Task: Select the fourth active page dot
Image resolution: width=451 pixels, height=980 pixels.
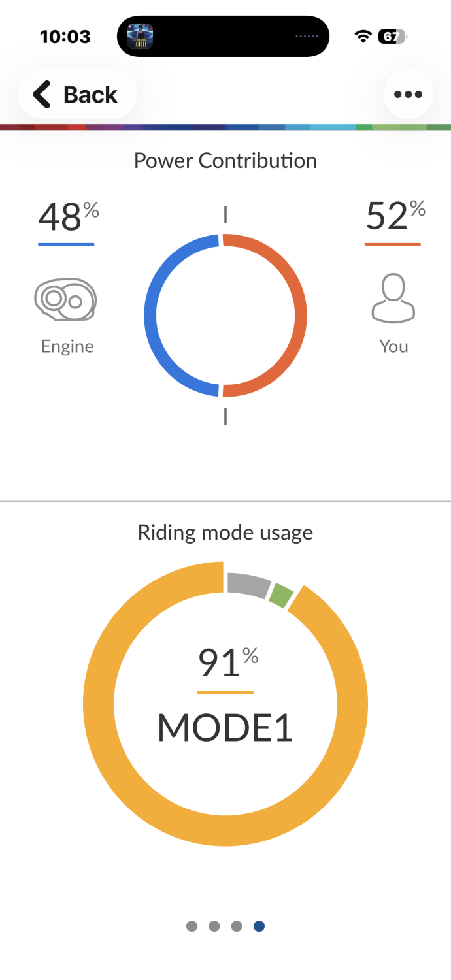Action: click(x=259, y=926)
